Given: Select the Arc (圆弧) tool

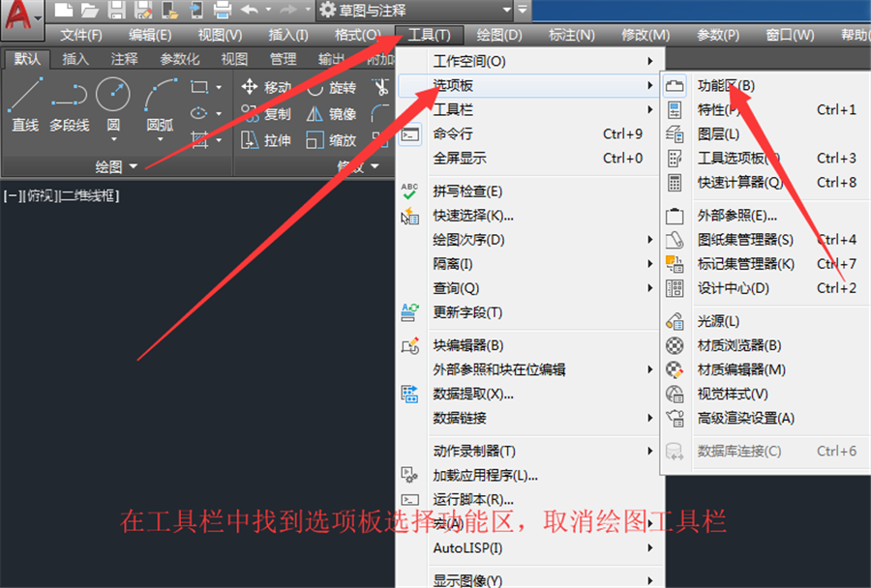Looking at the screenshot, I should click(x=160, y=105).
